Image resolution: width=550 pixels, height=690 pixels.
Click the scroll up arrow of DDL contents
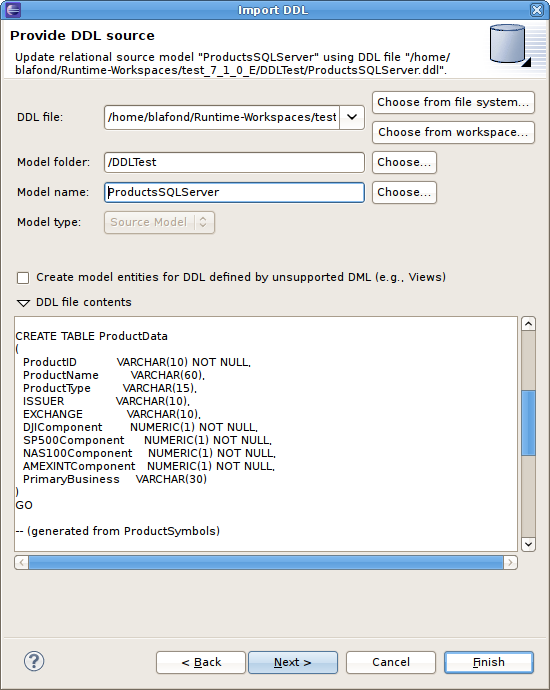[528, 324]
